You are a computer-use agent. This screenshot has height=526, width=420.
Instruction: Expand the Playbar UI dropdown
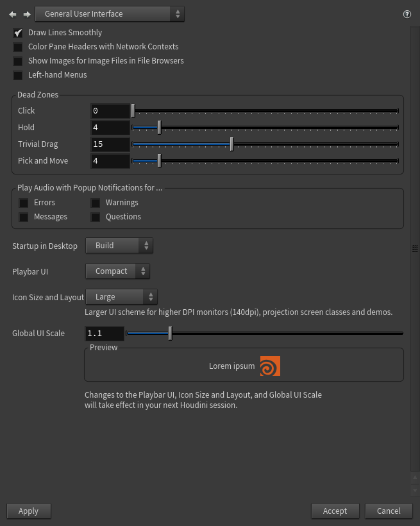pos(117,271)
